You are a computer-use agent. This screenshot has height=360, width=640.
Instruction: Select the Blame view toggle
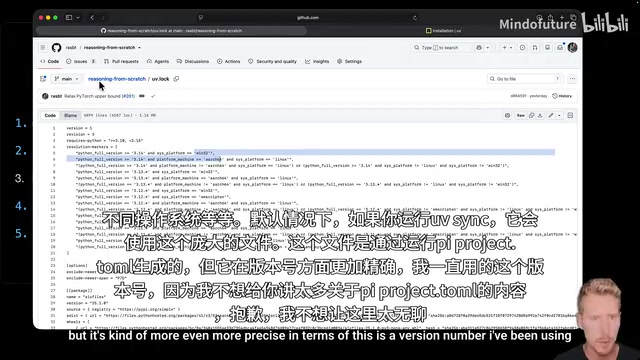70,116
